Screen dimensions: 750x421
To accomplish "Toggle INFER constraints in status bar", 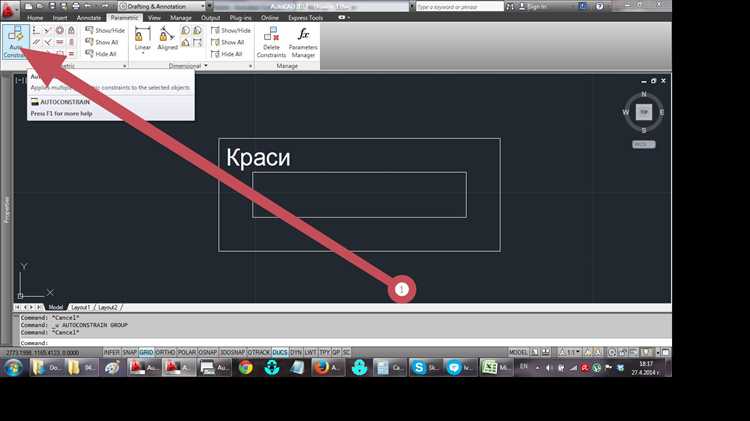I will click(x=111, y=353).
